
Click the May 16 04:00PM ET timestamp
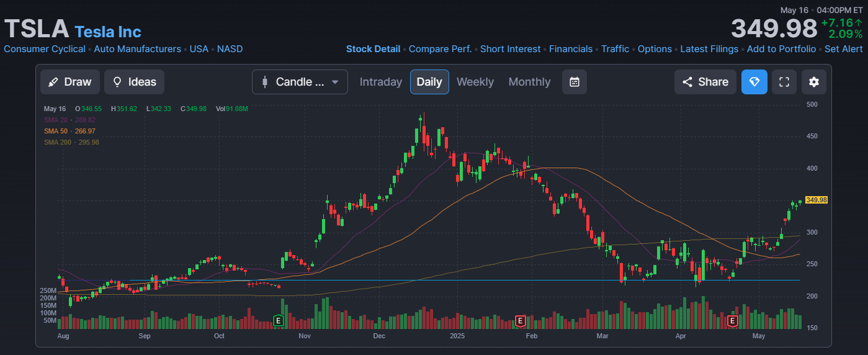[821, 10]
